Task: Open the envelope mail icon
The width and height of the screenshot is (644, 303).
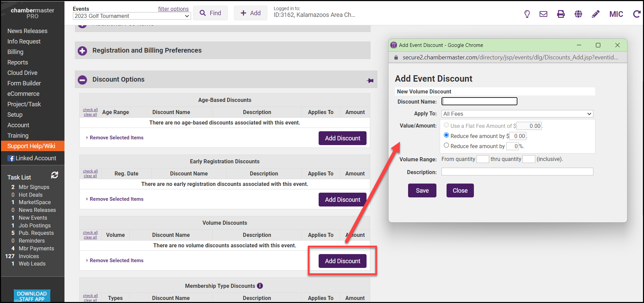Action: 543,14
